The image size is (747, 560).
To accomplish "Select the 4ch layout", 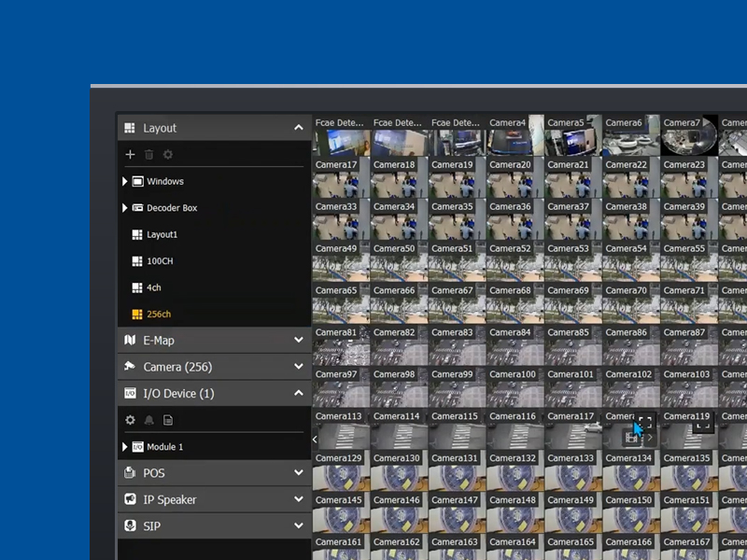I will (153, 287).
